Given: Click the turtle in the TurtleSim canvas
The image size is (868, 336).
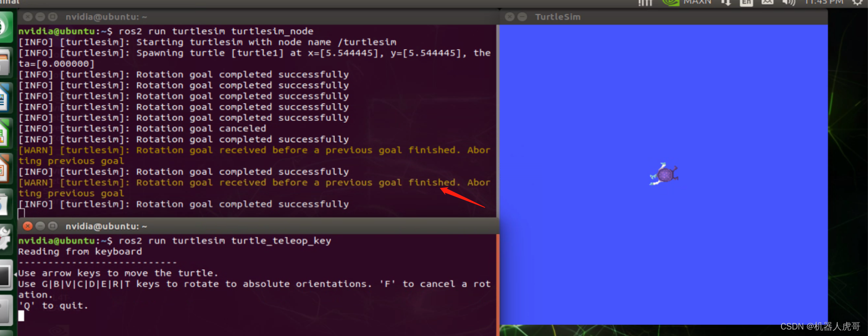Looking at the screenshot, I should pos(664,175).
